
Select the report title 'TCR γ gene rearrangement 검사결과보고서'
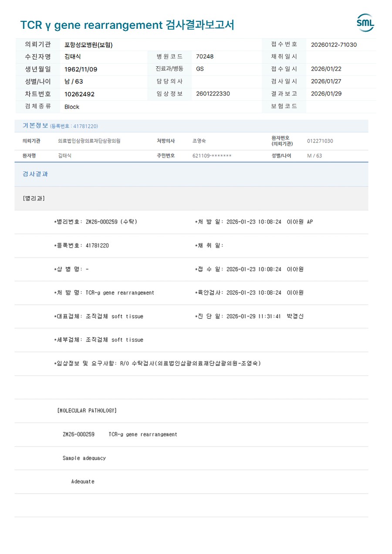[127, 25]
